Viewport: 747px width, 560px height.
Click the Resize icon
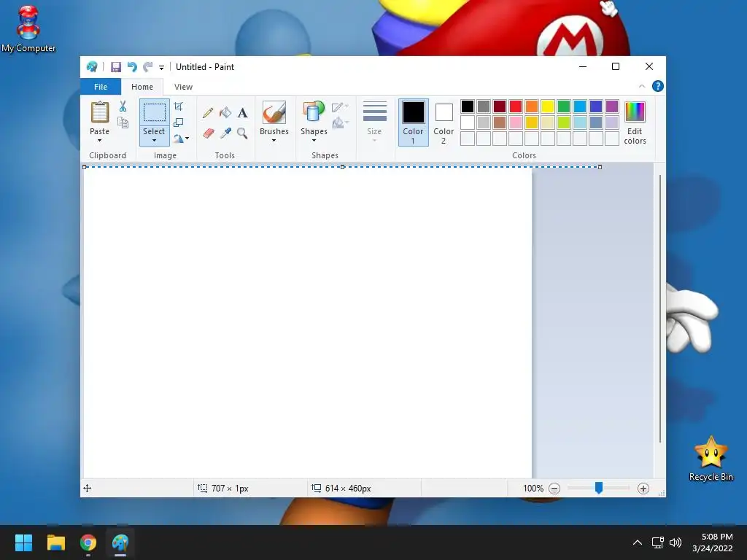[178, 122]
